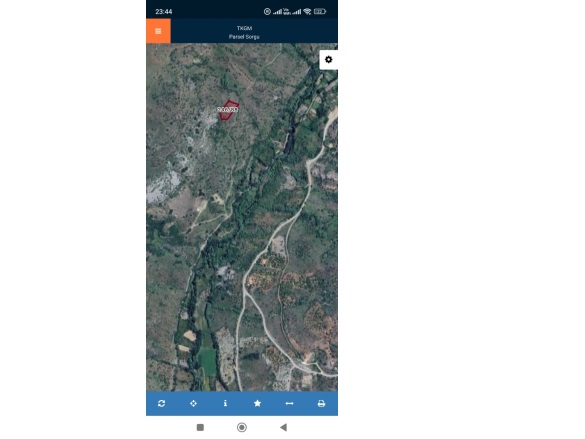The width and height of the screenshot is (585, 439).
Task: Tap Android home circle button
Action: point(242,427)
